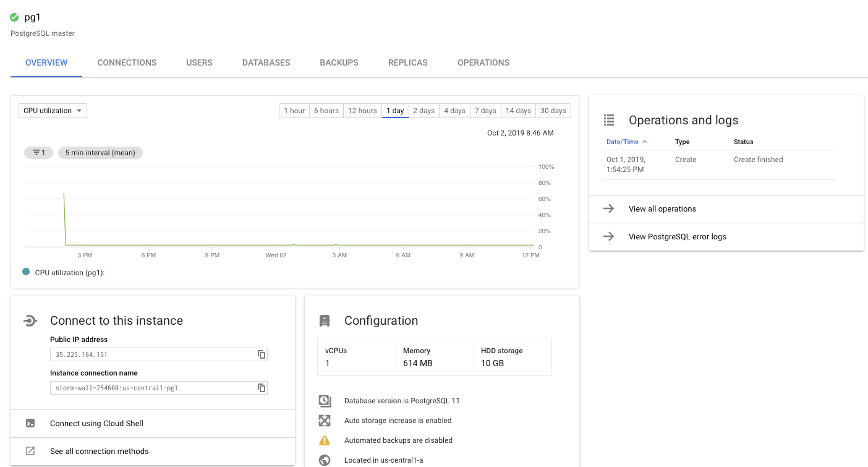Click Database version is PostgreSQL 11 text
The image size is (868, 467).
click(x=402, y=401)
